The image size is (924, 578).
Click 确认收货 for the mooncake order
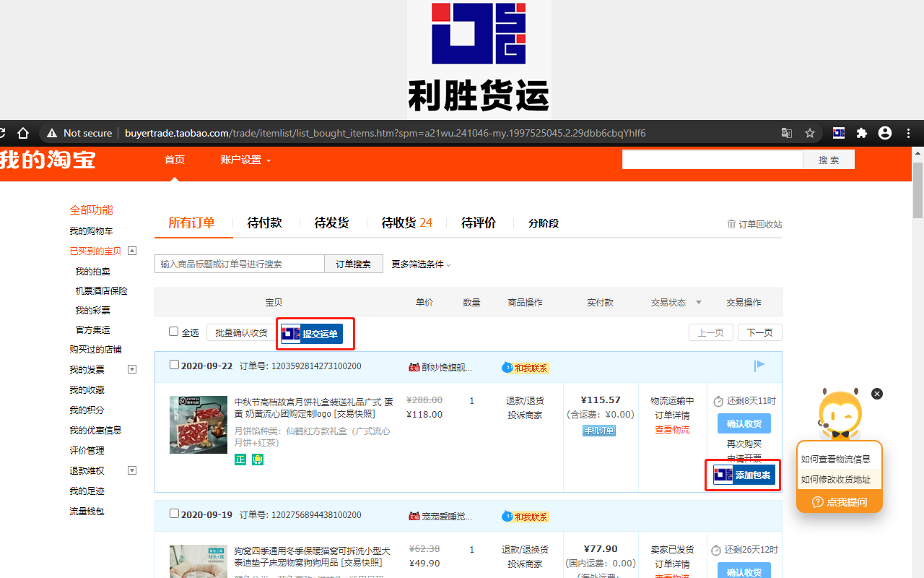[x=744, y=423]
